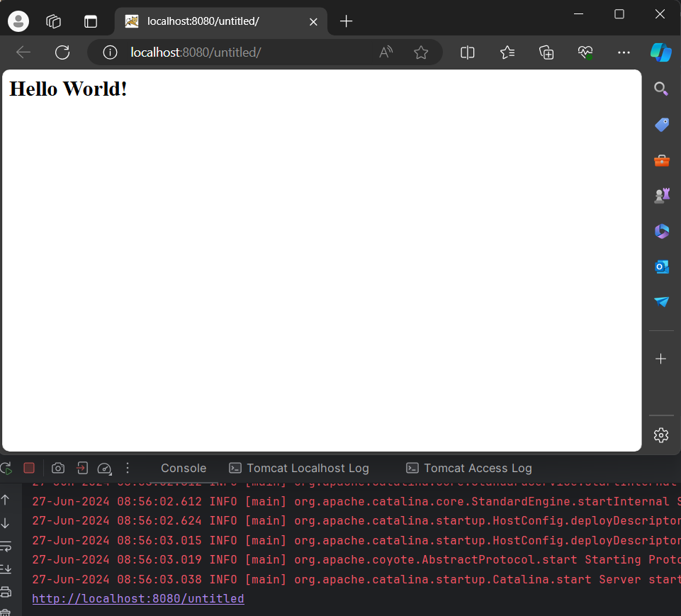Go back to the previous page

(x=23, y=52)
